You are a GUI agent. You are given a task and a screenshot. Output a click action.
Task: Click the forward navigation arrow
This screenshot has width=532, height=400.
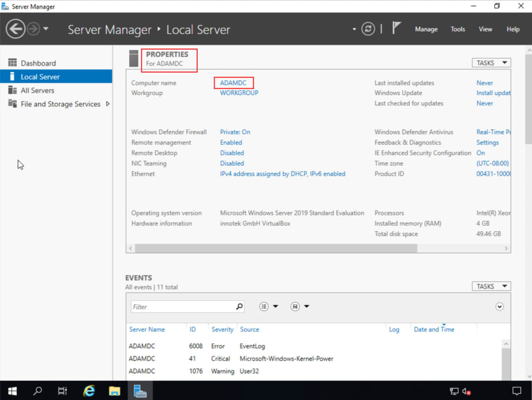tap(33, 29)
